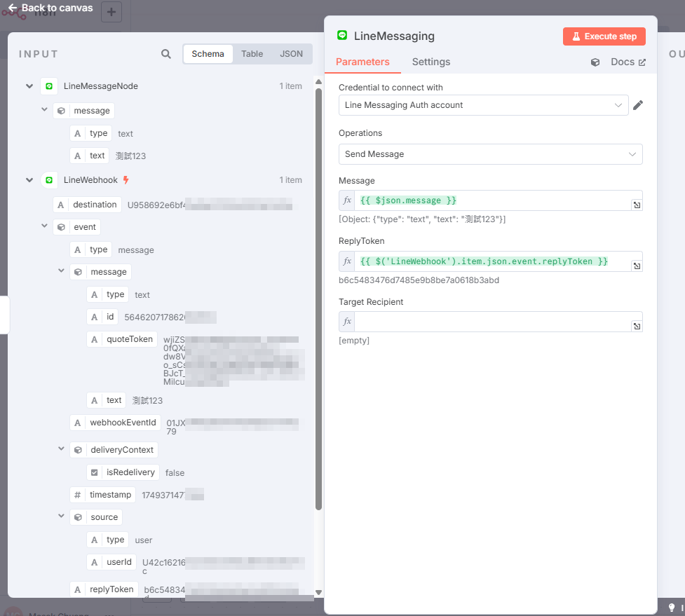Click the fx icon of Target Recipient
This screenshot has height=616, width=685.
tap(347, 322)
